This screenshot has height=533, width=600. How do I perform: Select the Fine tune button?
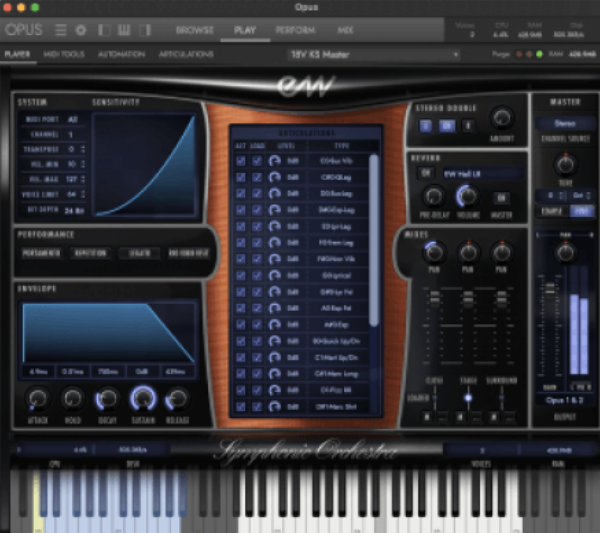click(x=582, y=211)
